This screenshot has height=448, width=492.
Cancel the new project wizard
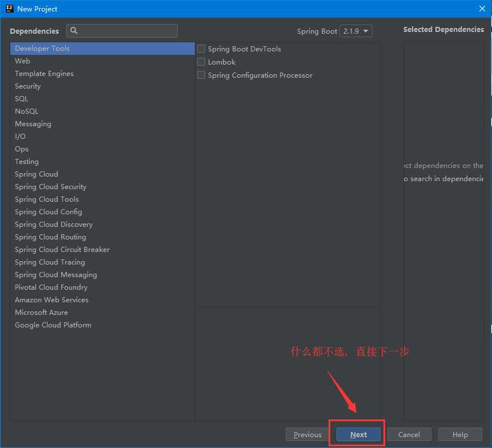pos(409,434)
